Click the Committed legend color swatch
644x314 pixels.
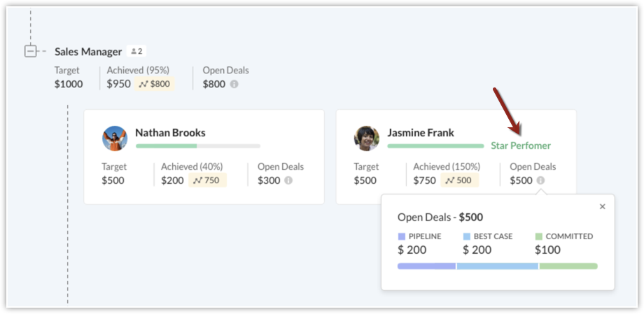[x=538, y=236]
